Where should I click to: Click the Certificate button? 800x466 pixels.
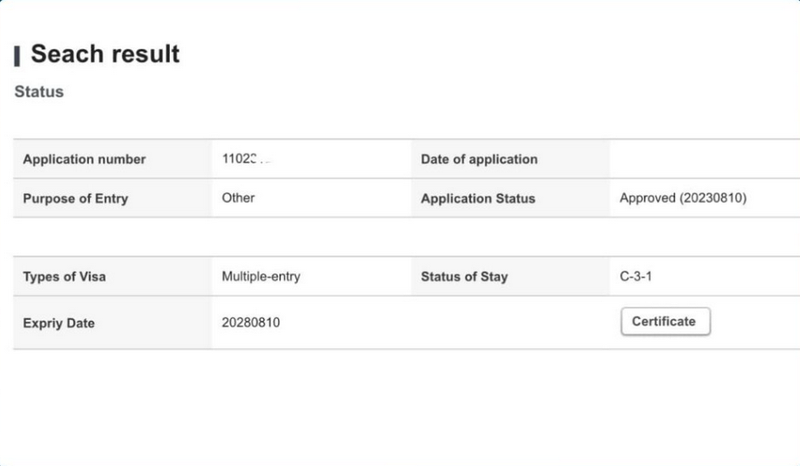click(665, 322)
